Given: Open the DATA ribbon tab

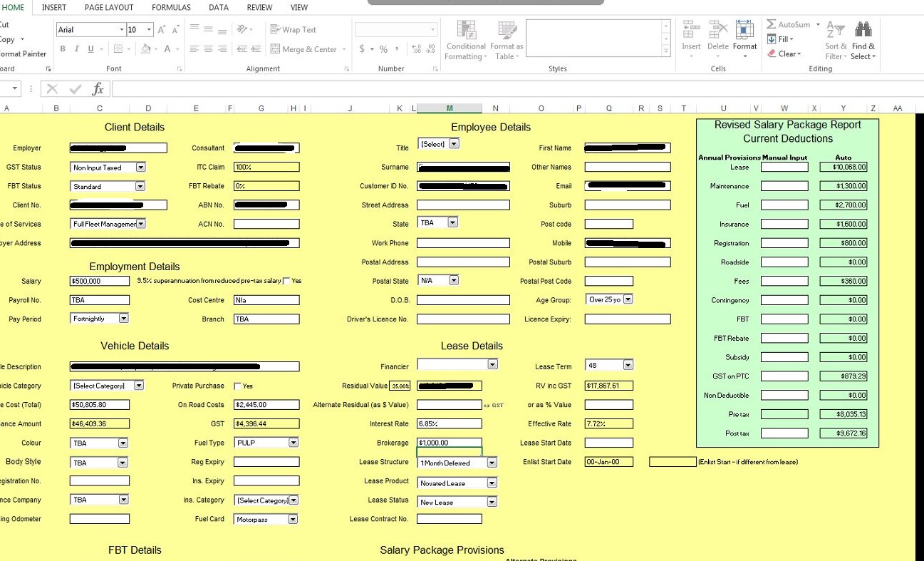Looking at the screenshot, I should tap(219, 7).
